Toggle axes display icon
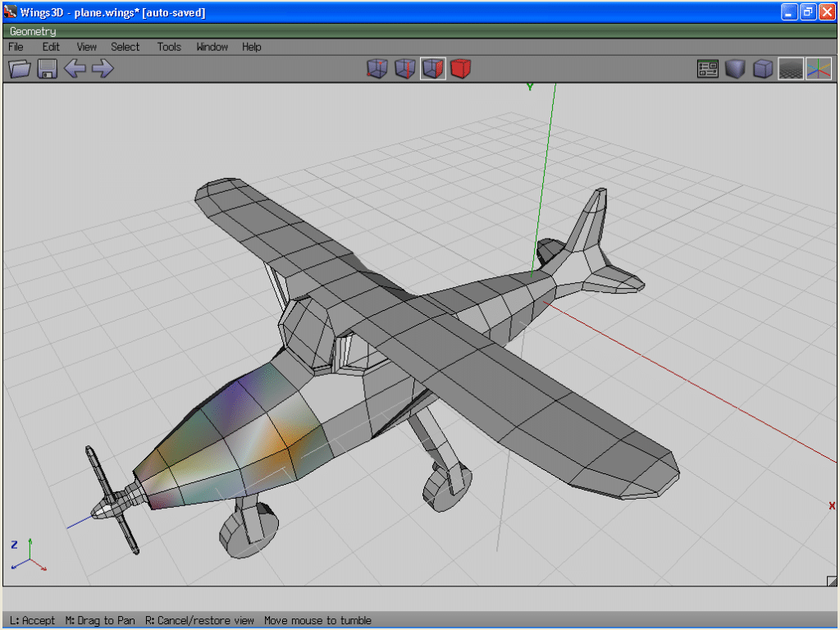The height and width of the screenshot is (630, 840). (x=819, y=69)
